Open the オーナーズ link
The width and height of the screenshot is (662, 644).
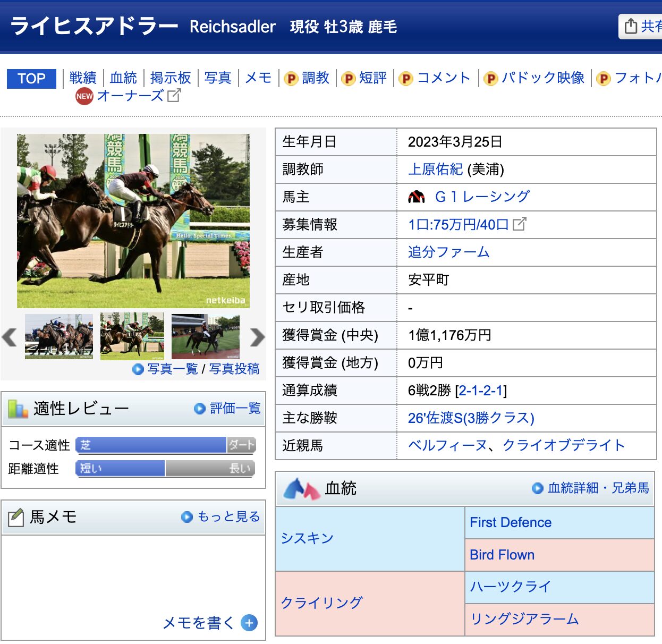tap(130, 96)
